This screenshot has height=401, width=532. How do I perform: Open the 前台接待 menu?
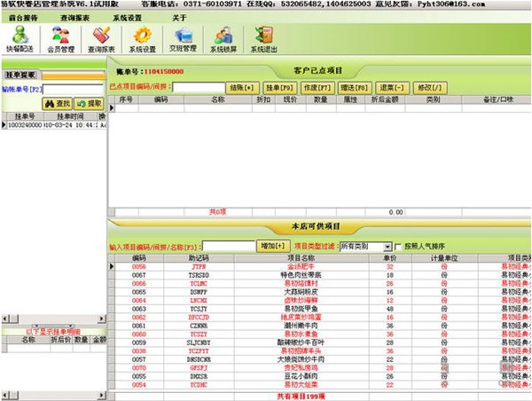23,18
